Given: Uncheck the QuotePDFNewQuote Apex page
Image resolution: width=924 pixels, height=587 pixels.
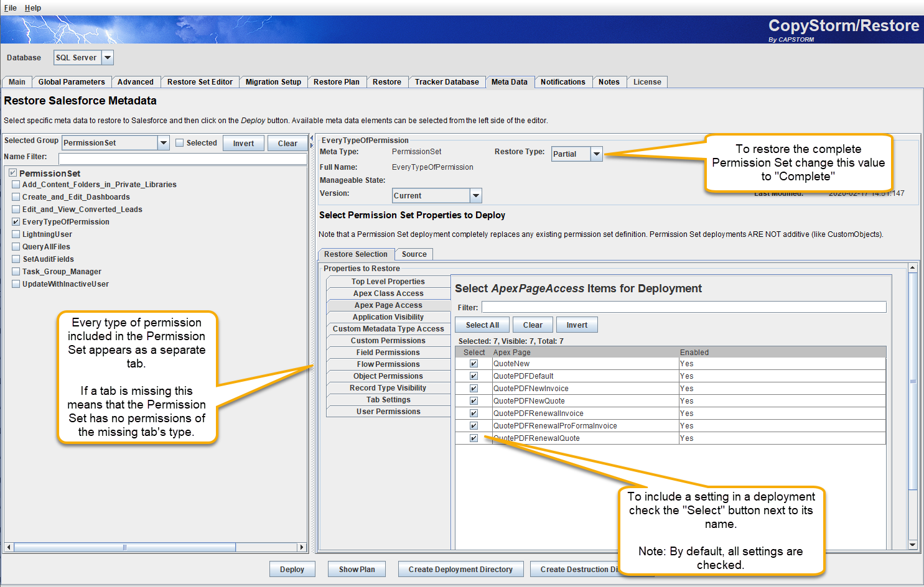Looking at the screenshot, I should pos(474,401).
